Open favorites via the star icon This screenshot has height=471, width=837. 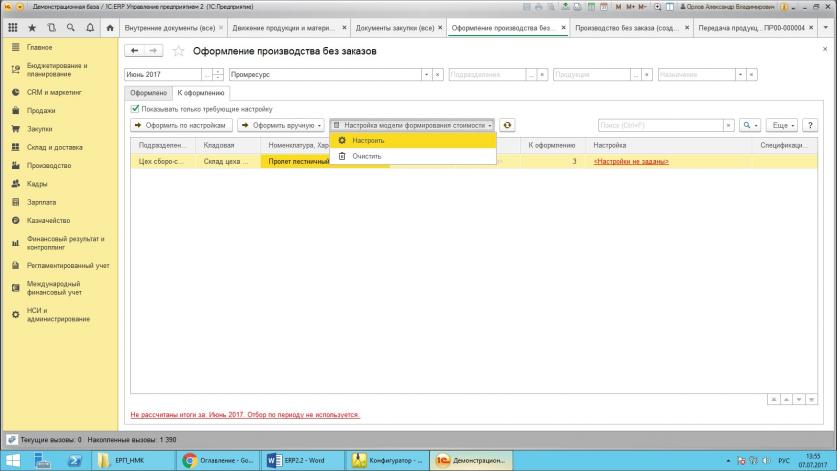(x=32, y=28)
